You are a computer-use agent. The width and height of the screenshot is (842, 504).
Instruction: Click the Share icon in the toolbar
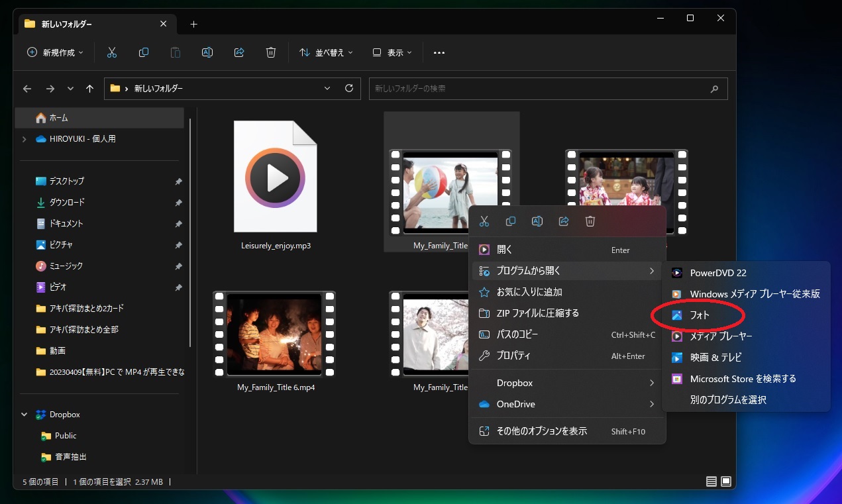pos(239,52)
